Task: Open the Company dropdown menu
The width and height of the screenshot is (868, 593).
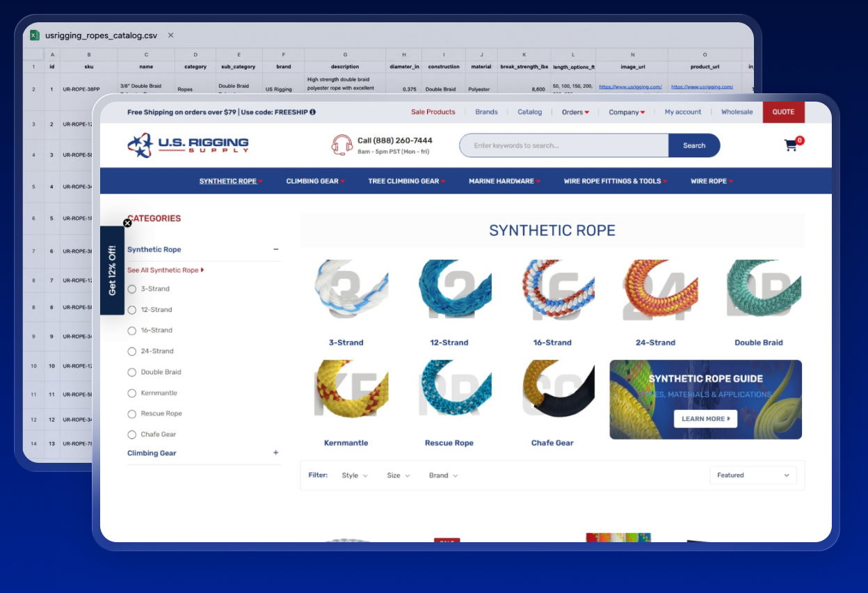Action: (627, 112)
